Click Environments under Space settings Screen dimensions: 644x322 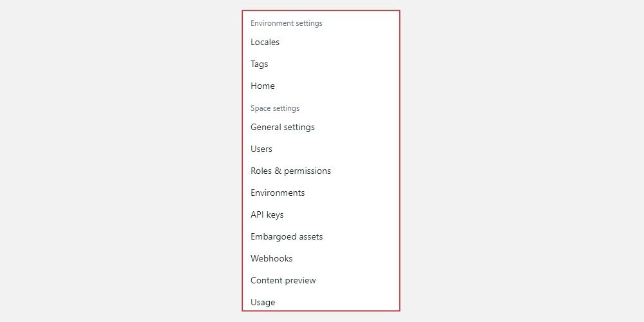[278, 193]
